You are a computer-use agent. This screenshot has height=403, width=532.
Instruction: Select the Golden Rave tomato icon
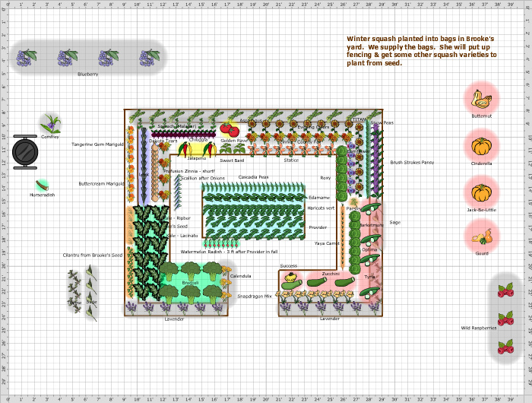pos(233,129)
